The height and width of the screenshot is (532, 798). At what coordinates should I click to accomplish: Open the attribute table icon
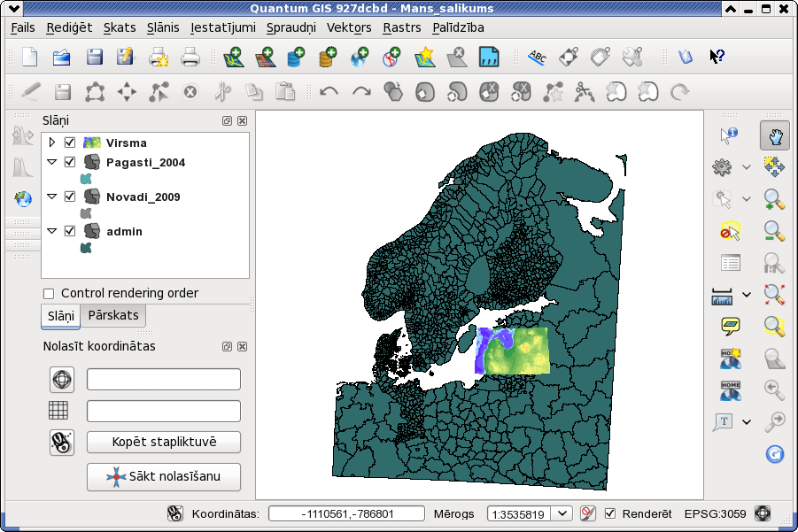[731, 263]
